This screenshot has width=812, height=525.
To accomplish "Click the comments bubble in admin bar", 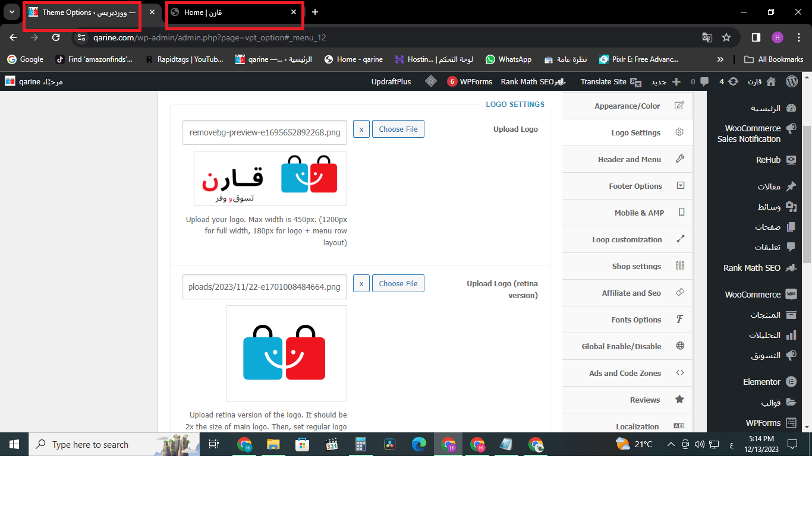I will [x=704, y=81].
